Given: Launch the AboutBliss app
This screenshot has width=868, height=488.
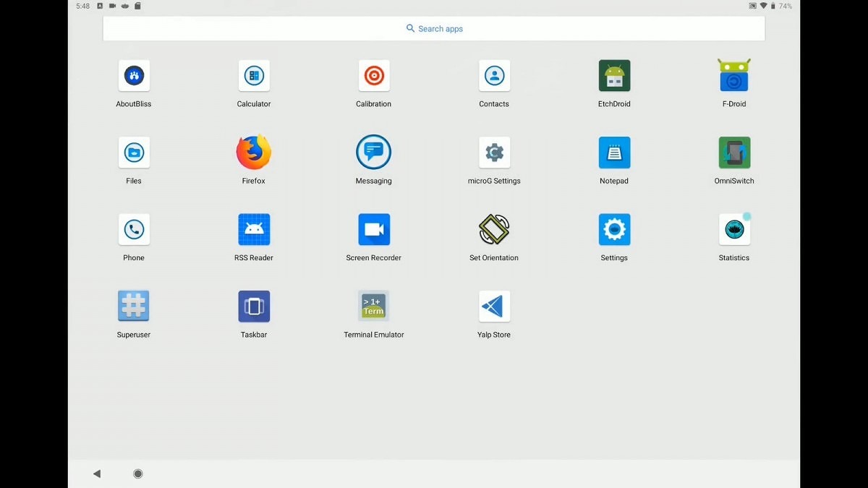Looking at the screenshot, I should coord(133,75).
